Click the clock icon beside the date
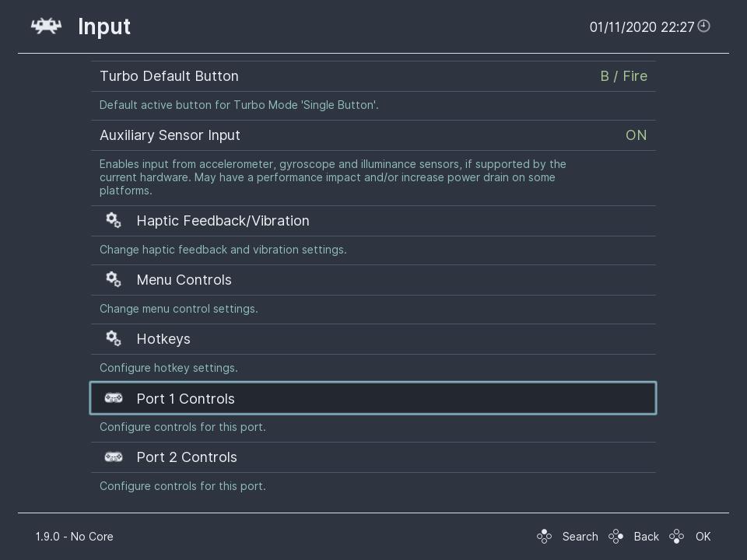This screenshot has height=560, width=747. coord(703,26)
